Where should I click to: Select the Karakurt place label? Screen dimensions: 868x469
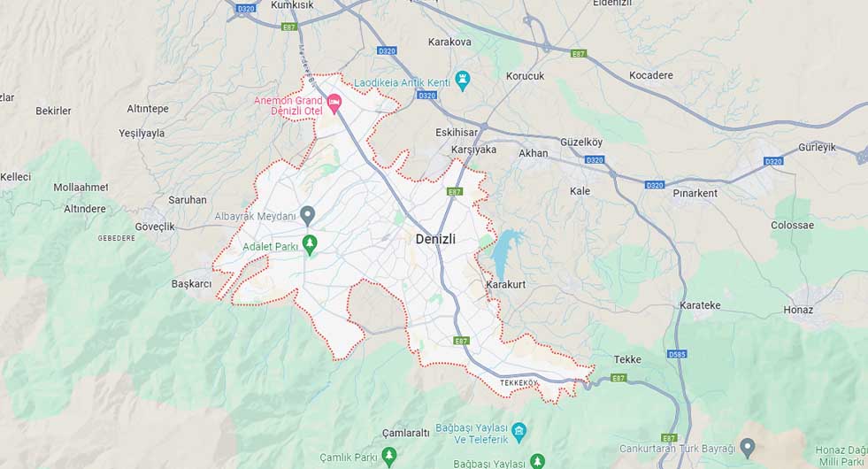click(x=506, y=285)
